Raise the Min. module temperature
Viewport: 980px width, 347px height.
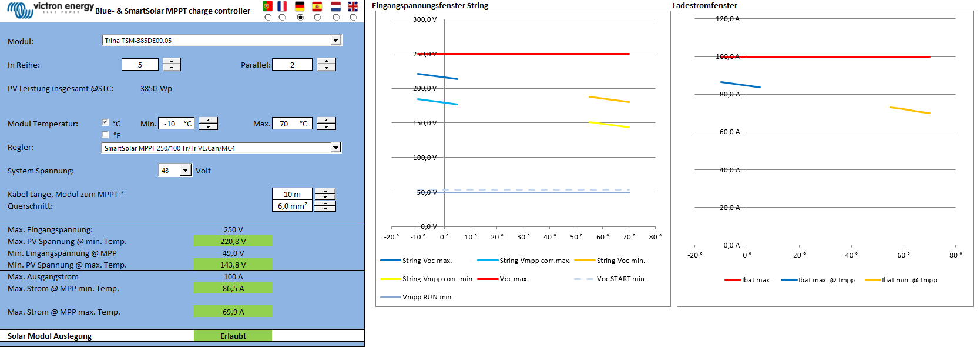coord(208,120)
